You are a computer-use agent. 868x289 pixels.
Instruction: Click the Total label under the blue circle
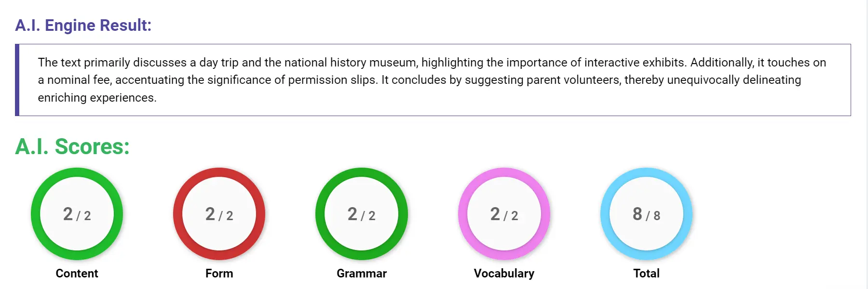(x=646, y=273)
